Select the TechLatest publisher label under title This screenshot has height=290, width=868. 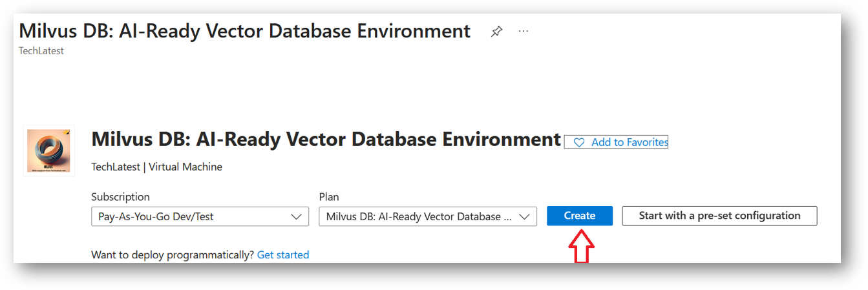point(41,51)
